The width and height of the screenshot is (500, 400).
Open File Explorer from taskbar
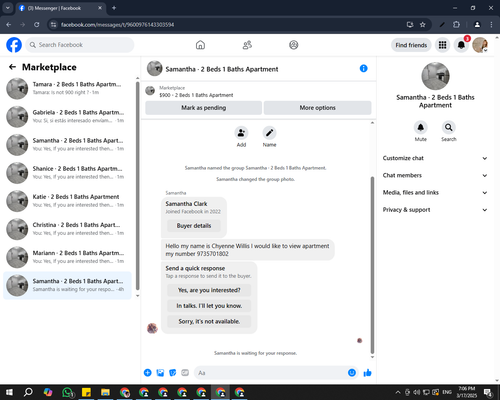pos(105,392)
